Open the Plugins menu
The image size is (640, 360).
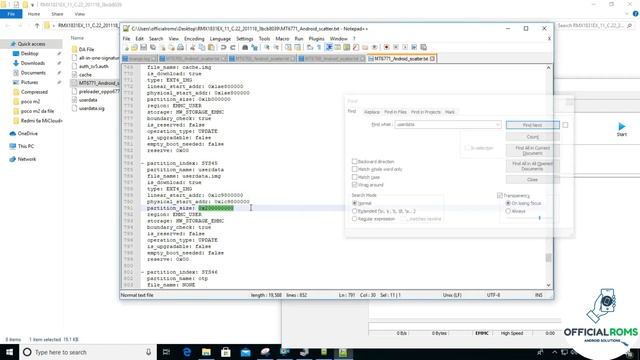316,38
